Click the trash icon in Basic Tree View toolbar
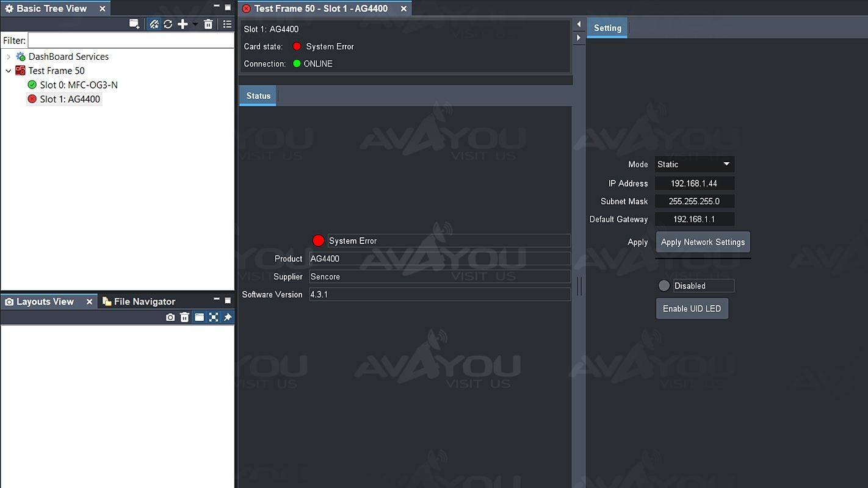 point(208,24)
